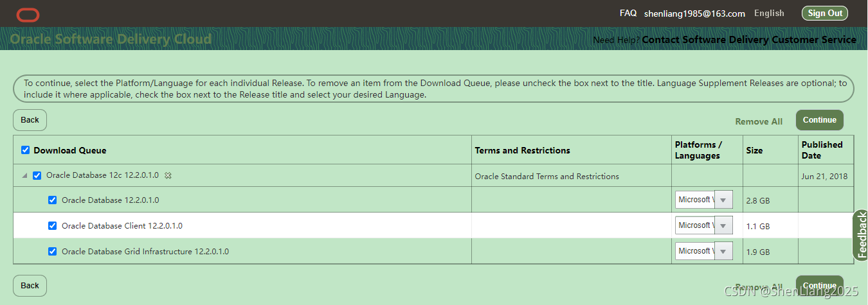Viewport: 868px width, 305px height.
Task: Click the Size column header
Action: pos(754,150)
